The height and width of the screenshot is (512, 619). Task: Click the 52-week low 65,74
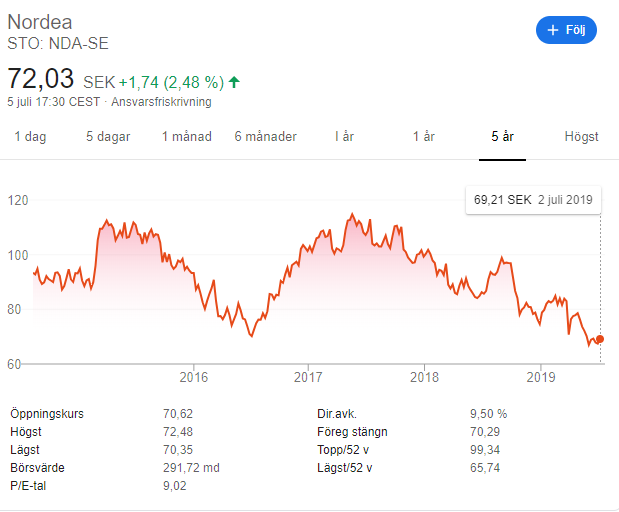[485, 468]
